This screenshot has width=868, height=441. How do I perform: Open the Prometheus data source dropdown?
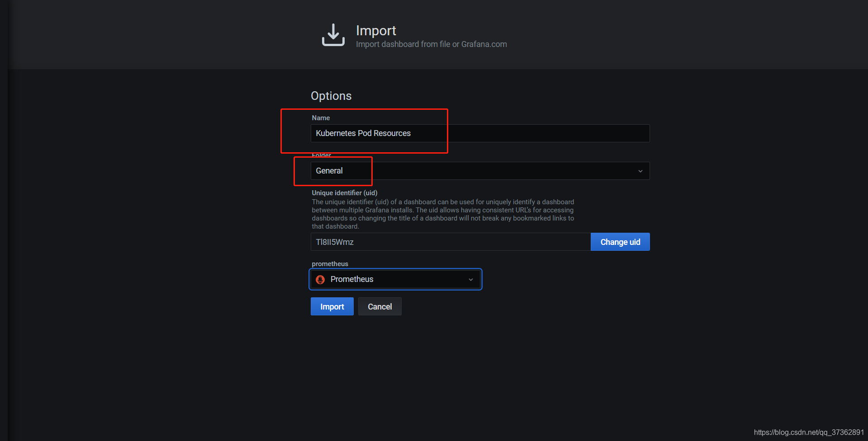tap(395, 279)
